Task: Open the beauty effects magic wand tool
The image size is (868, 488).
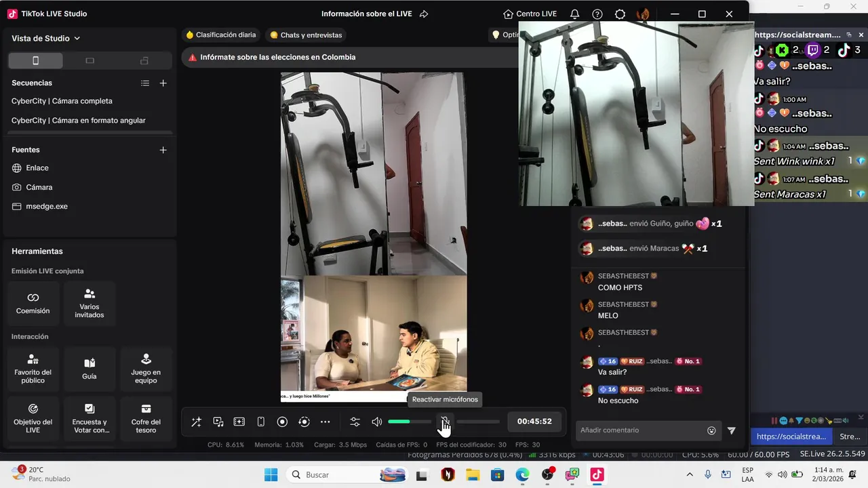Action: coord(196,422)
